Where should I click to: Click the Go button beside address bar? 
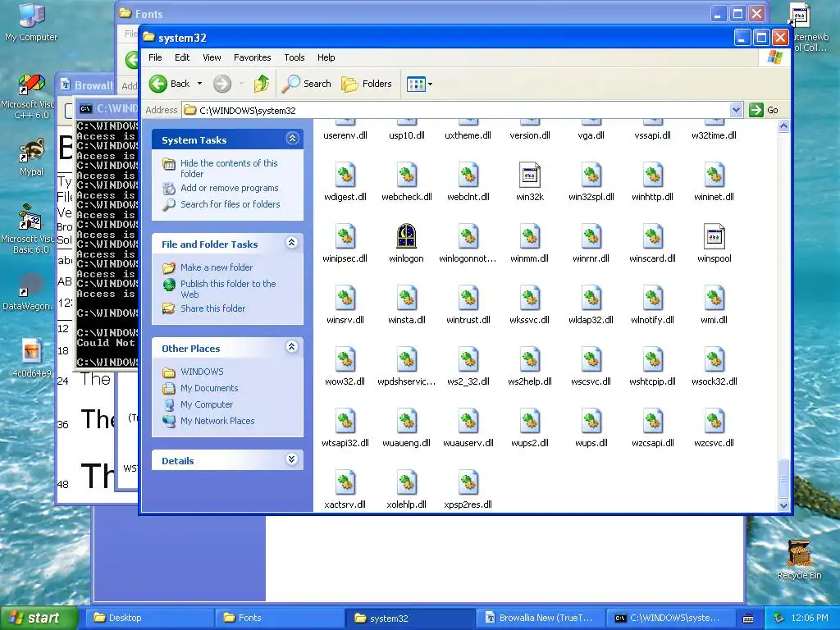(765, 110)
